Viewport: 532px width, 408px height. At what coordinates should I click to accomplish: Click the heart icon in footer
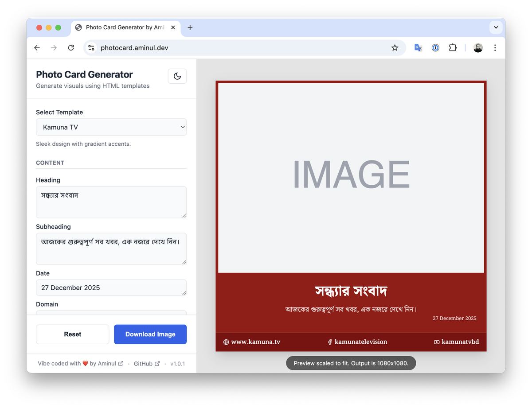click(86, 364)
